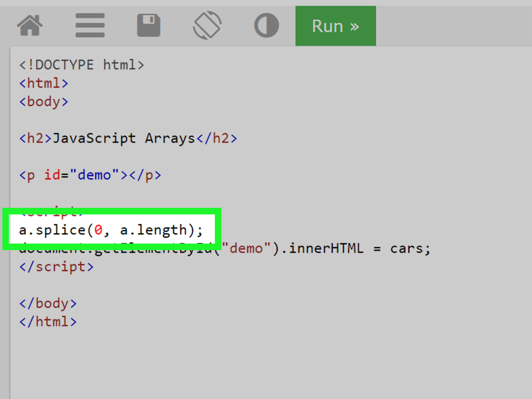Rotate the editor layout orientation icon
Screen dimensions: 532x399
click(x=207, y=25)
